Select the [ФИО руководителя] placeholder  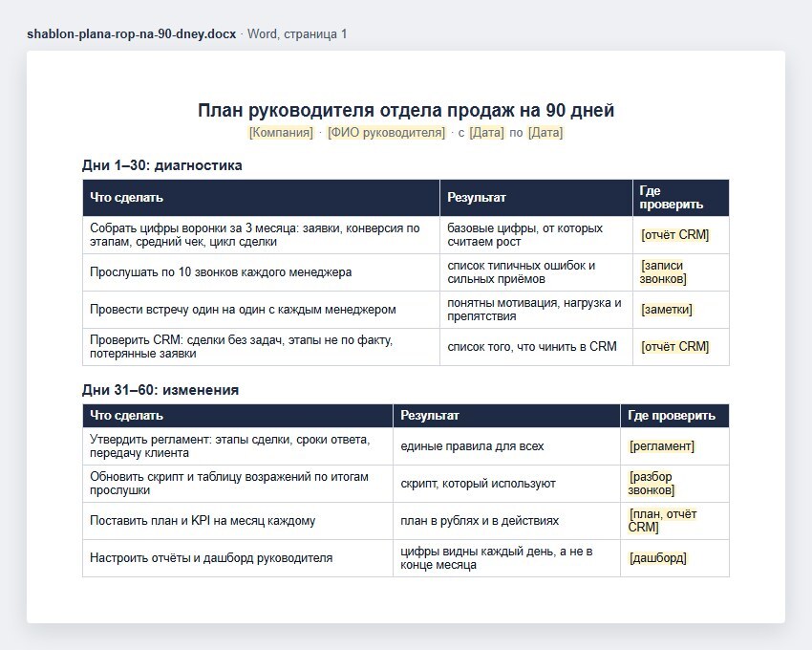(386, 133)
